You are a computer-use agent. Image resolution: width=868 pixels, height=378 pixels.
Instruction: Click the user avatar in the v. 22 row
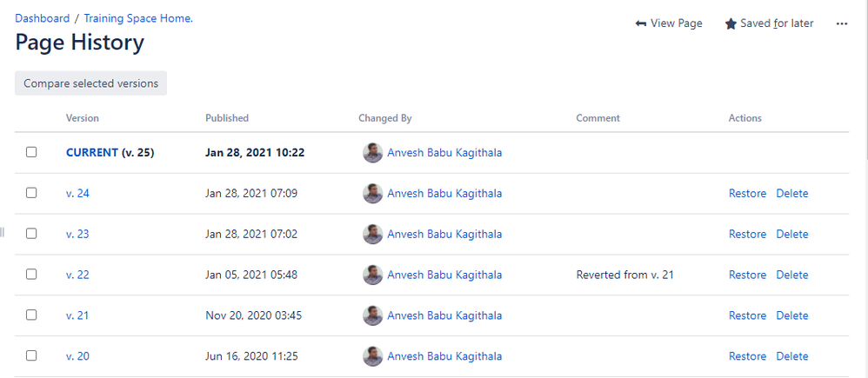click(372, 275)
